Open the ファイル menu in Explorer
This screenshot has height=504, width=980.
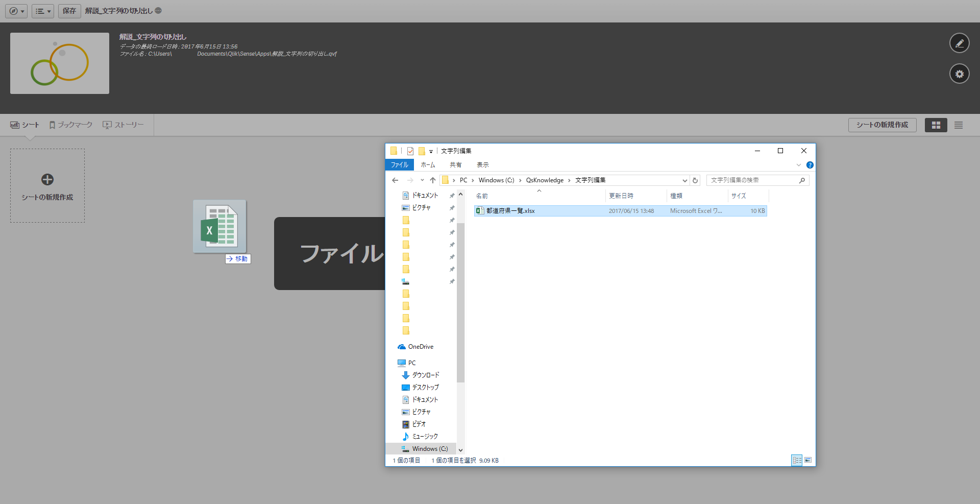399,165
